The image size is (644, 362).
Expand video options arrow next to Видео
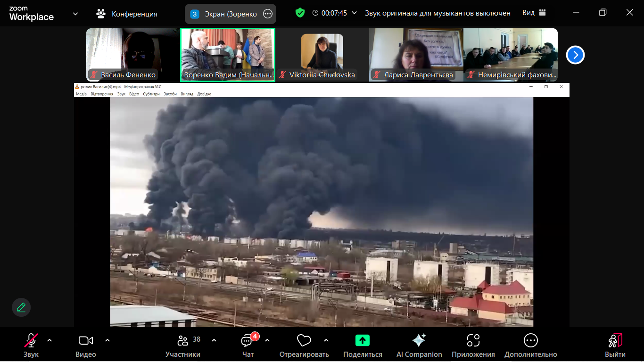pyautogui.click(x=107, y=340)
